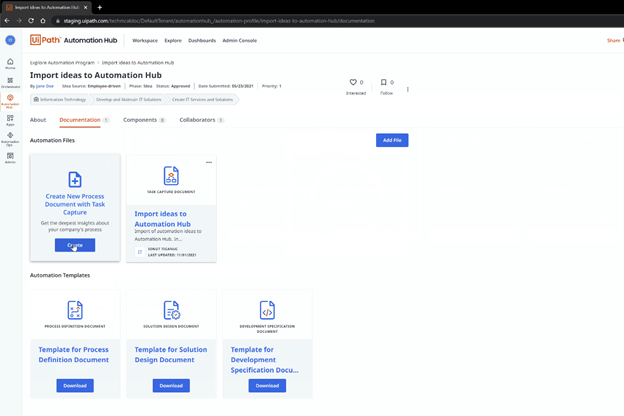Viewport: 624px width, 416px height.
Task: Click the Information Technology category chip
Action: (60, 100)
